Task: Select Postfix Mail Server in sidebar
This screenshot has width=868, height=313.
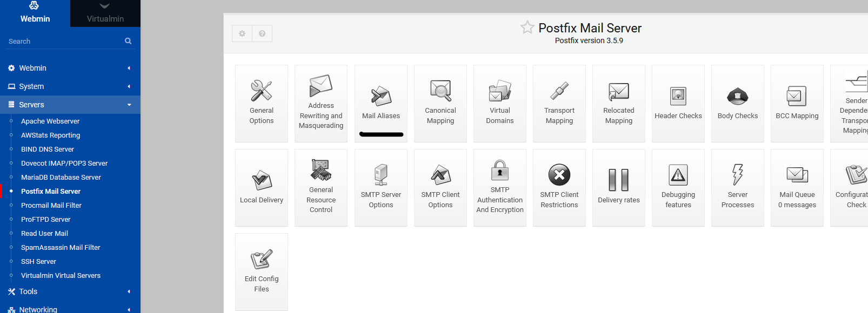Action: pos(51,192)
